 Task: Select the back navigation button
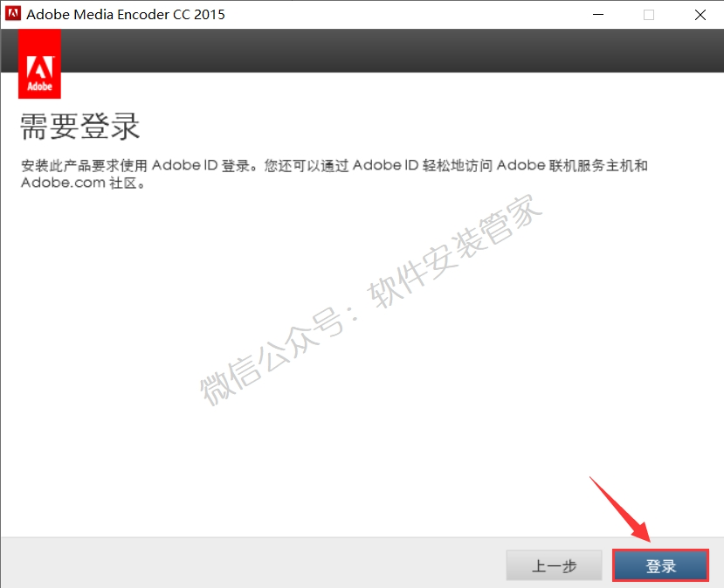554,565
